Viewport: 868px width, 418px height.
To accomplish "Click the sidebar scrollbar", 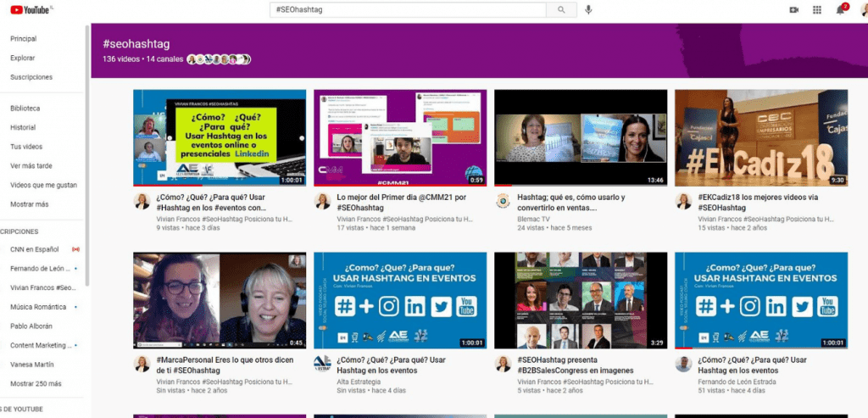I will [87, 155].
